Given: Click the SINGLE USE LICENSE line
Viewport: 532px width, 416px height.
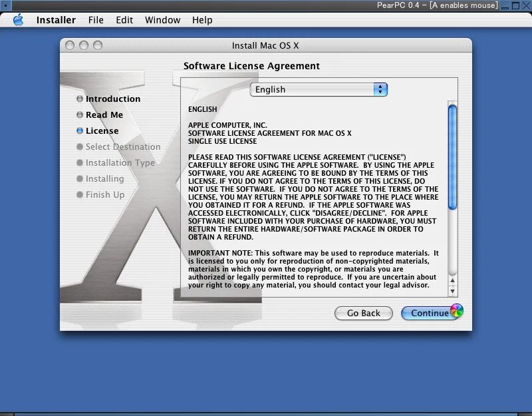Looking at the screenshot, I should coord(222,141).
